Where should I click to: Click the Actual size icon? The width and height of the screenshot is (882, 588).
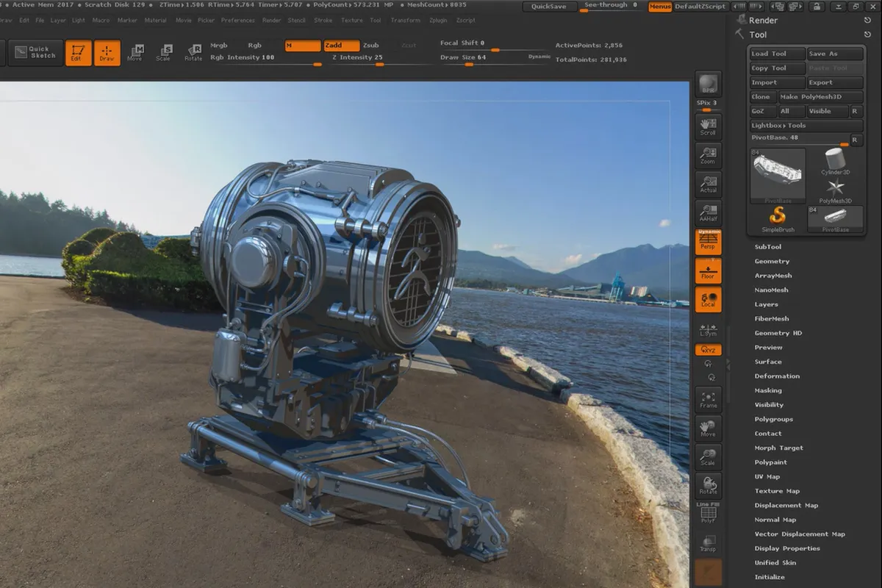pyautogui.click(x=709, y=184)
